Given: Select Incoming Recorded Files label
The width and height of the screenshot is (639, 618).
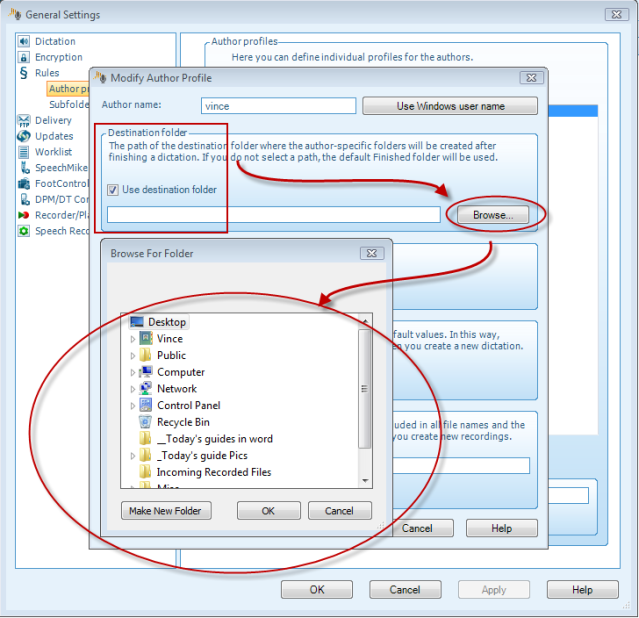Looking at the screenshot, I should 214,472.
